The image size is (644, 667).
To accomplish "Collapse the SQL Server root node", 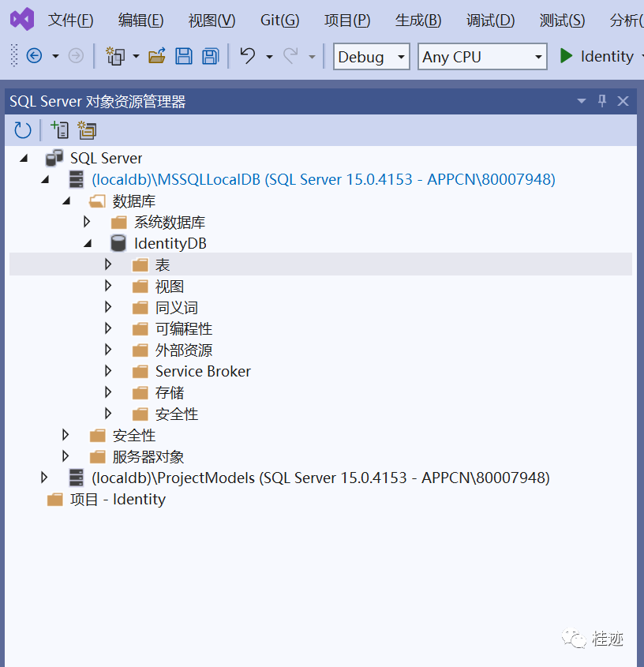I will (24, 158).
